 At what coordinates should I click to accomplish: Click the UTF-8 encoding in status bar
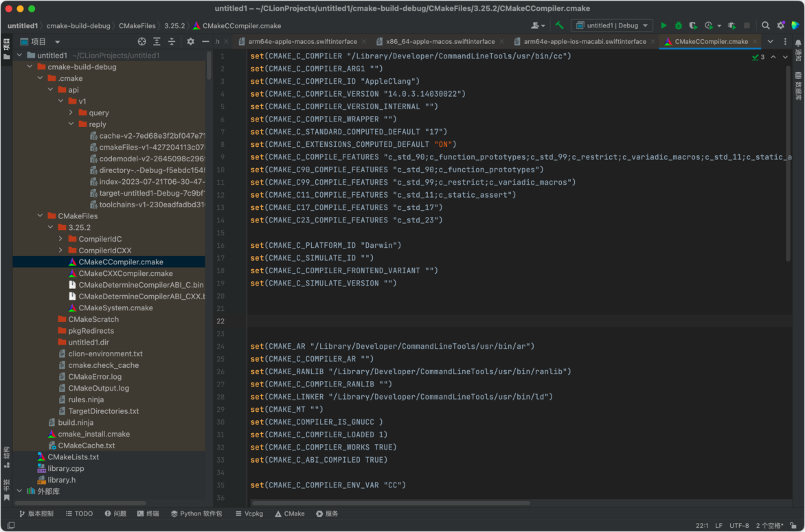pyautogui.click(x=739, y=525)
